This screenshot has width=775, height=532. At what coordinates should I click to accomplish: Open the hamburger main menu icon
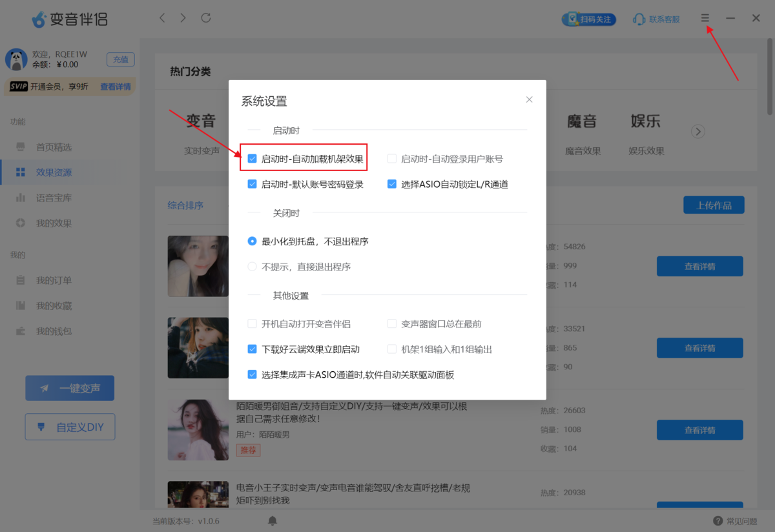pyautogui.click(x=705, y=19)
